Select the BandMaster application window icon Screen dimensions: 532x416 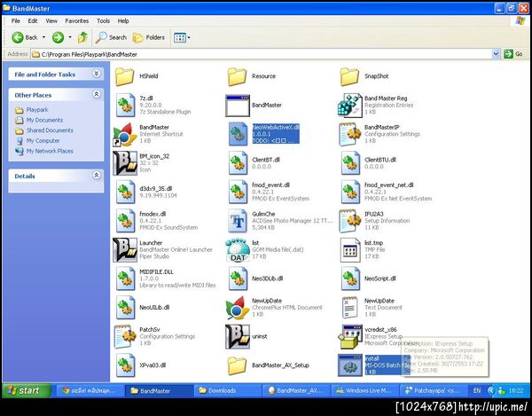tap(238, 106)
